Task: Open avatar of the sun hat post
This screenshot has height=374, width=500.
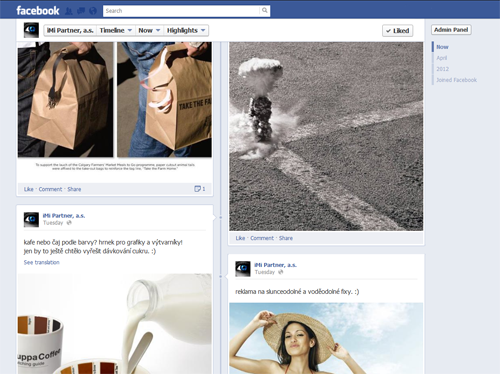Action: 243,269
